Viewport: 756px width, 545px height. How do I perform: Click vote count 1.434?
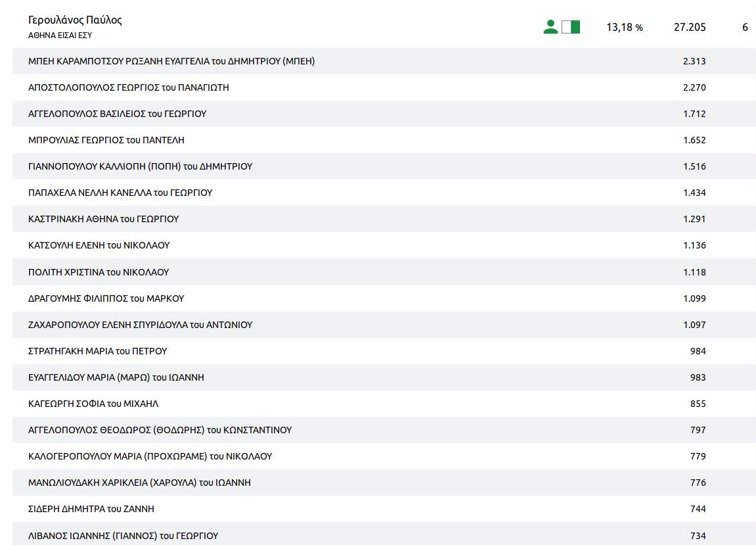[x=694, y=193]
